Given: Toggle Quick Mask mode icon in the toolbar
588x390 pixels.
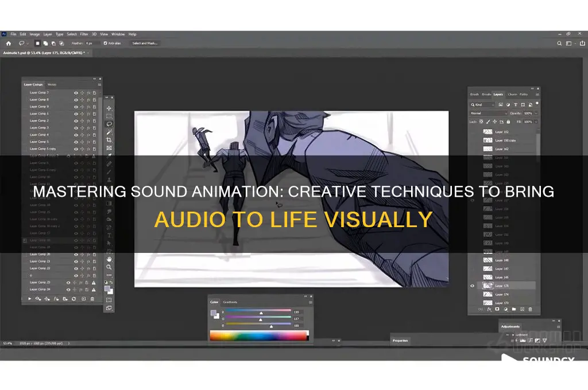Looking at the screenshot, I should pos(109,300).
